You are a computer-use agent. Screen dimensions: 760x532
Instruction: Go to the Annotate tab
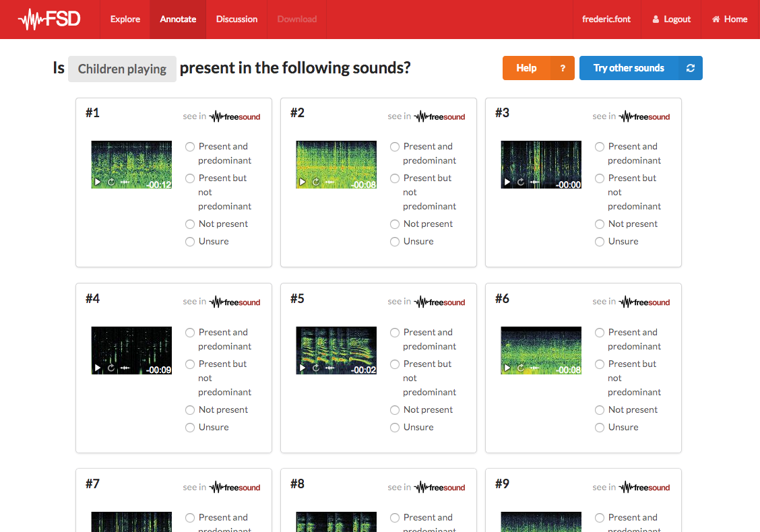click(x=178, y=20)
